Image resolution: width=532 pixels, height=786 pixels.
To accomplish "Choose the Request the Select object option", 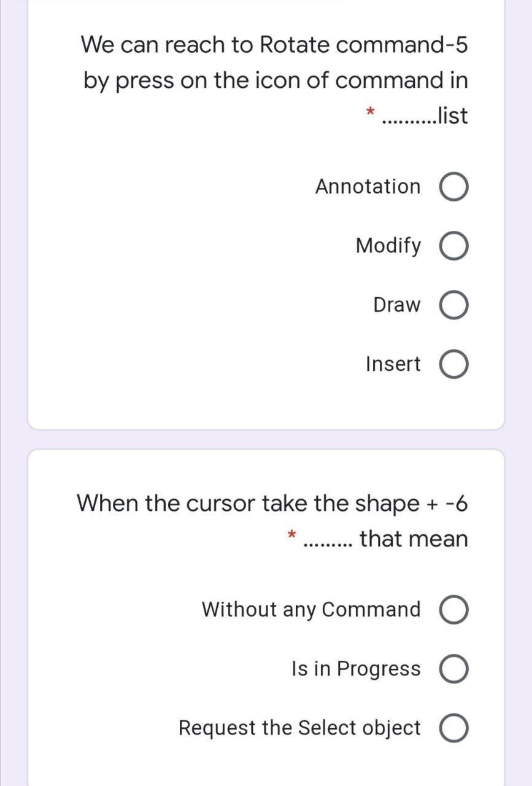I will [x=454, y=728].
